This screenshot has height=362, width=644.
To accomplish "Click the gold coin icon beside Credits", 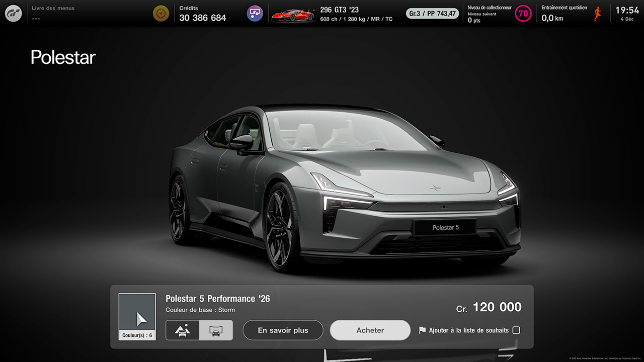I will 160,13.
